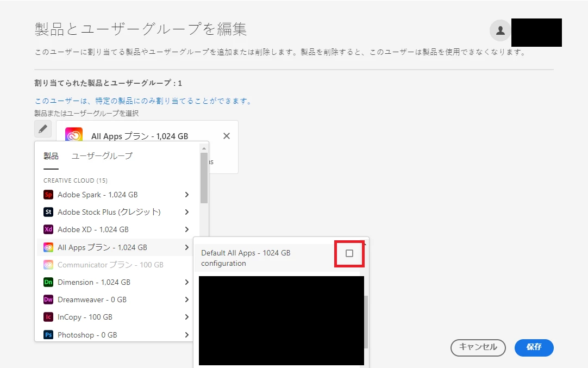Check the Default All Apps configuration checkbox
Screen dimensions: 588x368
coord(349,254)
